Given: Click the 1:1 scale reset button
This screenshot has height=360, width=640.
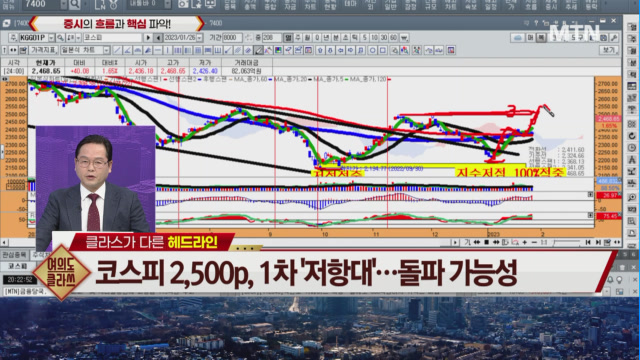Looking at the screenshot, I should [x=544, y=242].
